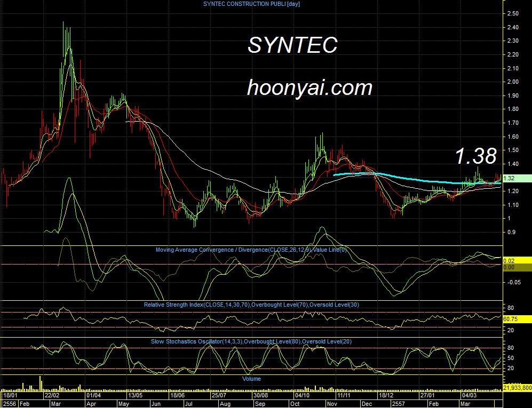Click the RSI axis 80 level

click(510, 308)
